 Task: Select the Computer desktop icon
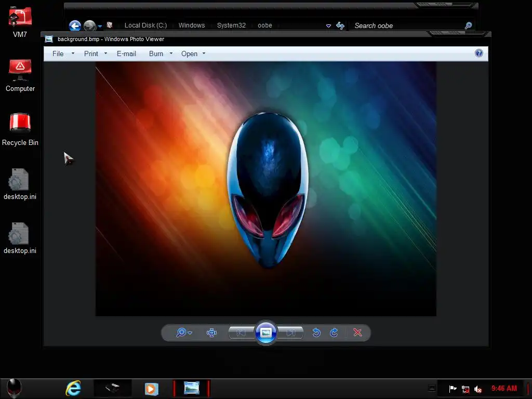[x=20, y=75]
